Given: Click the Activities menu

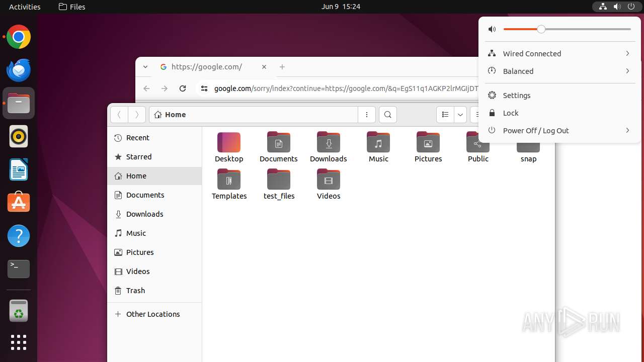Looking at the screenshot, I should point(25,7).
